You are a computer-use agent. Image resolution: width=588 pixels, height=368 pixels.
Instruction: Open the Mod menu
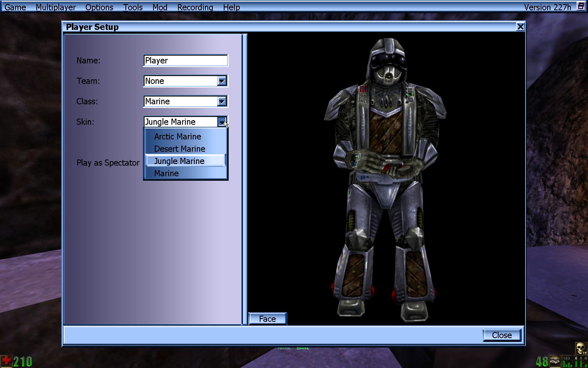pos(160,7)
